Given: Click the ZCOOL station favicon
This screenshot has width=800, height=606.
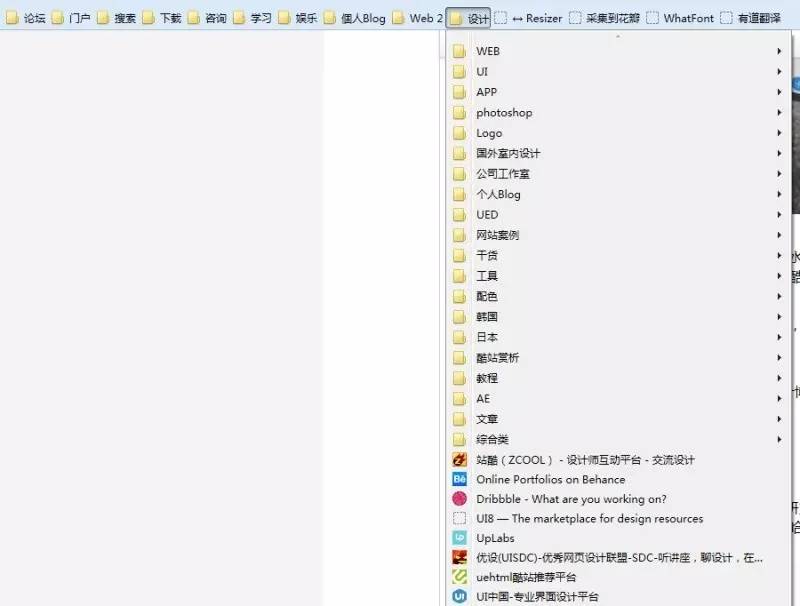Looking at the screenshot, I should 458,459.
